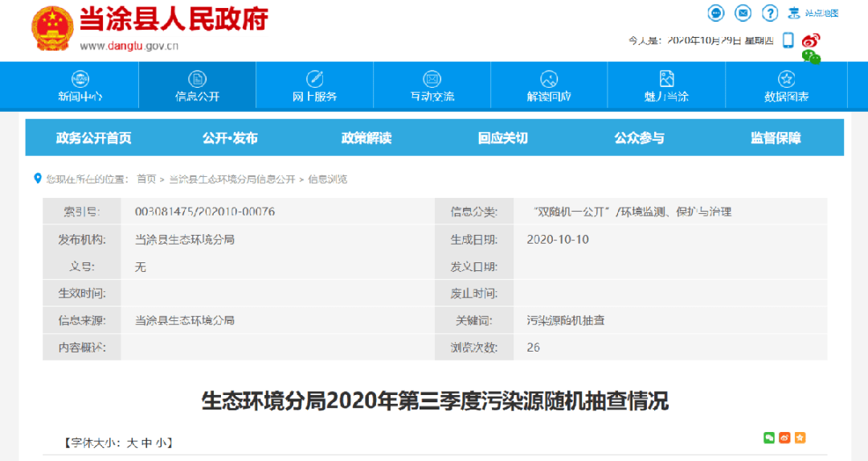Open the mobile phone version icon
Viewport: 868px width, 461px height.
click(788, 40)
